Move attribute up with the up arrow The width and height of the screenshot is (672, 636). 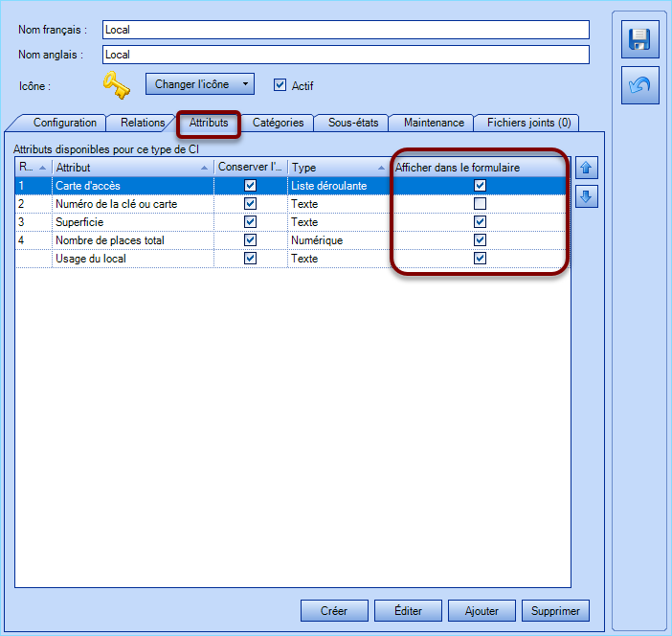[x=586, y=169]
